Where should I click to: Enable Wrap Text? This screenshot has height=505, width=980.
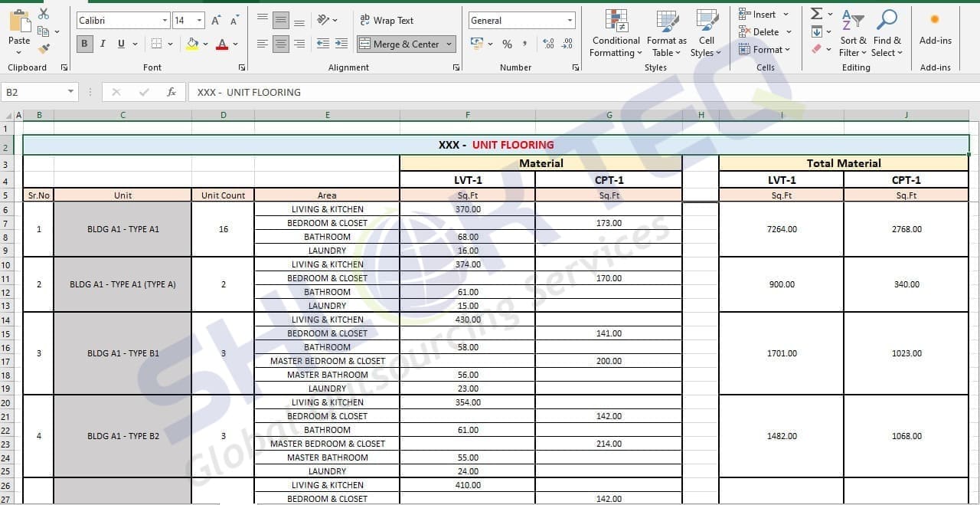point(387,21)
